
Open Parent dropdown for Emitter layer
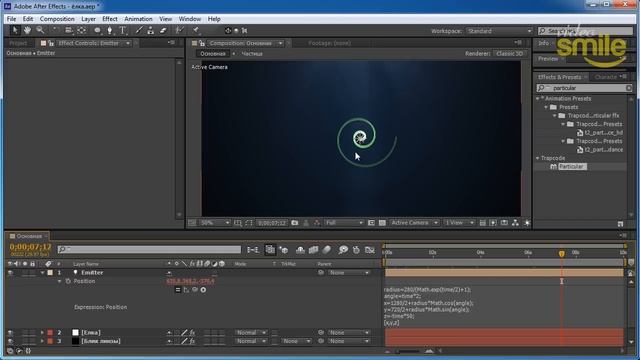(349, 273)
